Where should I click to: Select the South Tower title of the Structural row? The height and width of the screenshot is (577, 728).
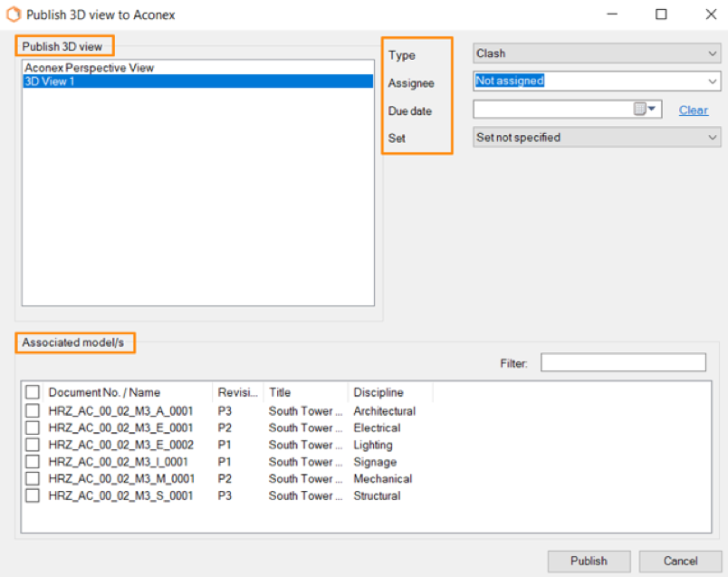tap(305, 496)
